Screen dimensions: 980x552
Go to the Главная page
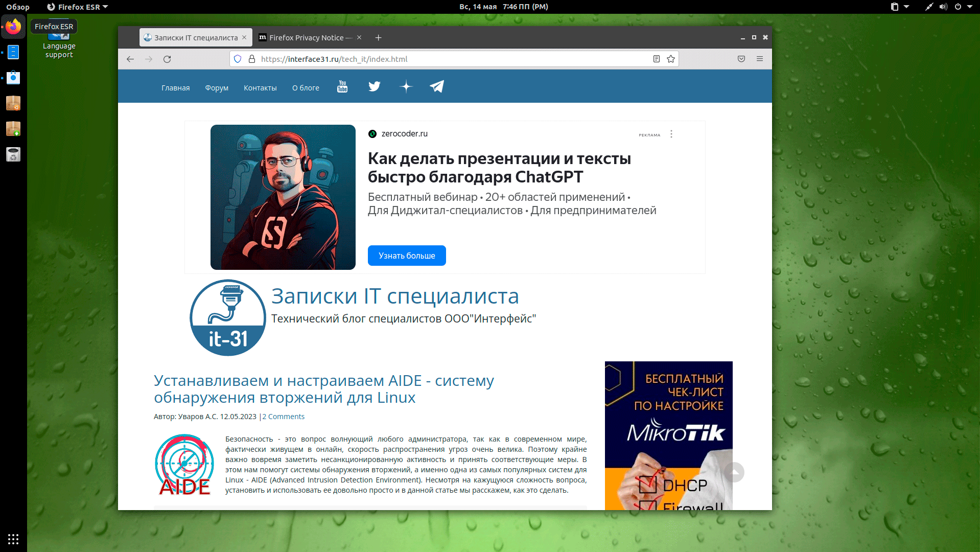pyautogui.click(x=176, y=88)
